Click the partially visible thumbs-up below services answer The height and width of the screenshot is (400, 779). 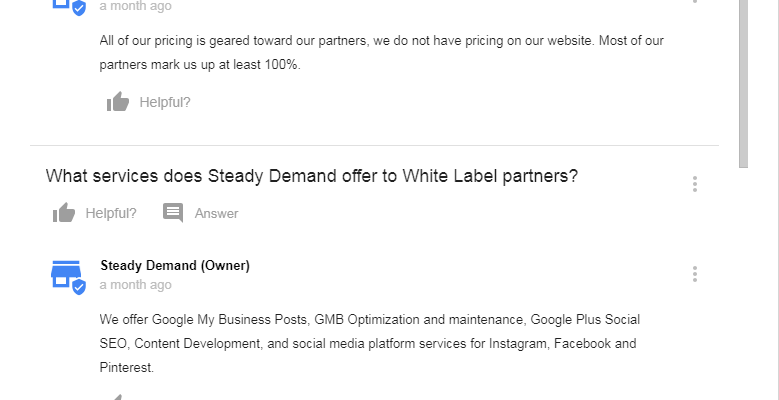(118, 396)
